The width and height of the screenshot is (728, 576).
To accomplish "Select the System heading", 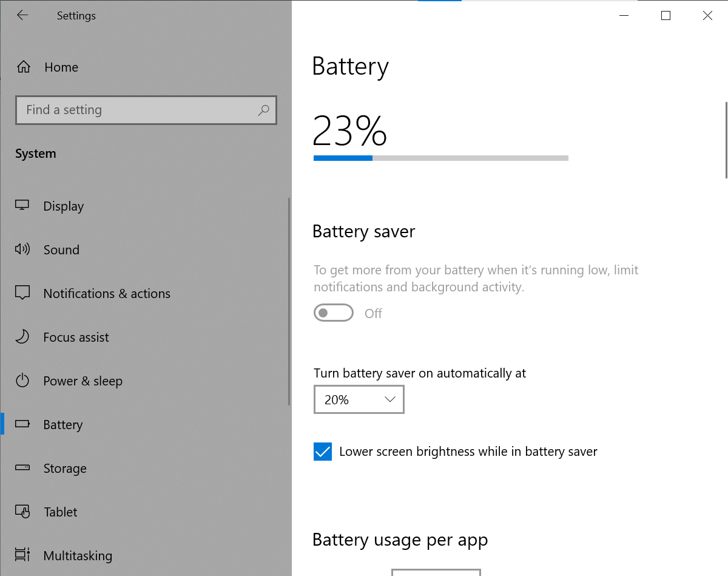I will coord(35,153).
